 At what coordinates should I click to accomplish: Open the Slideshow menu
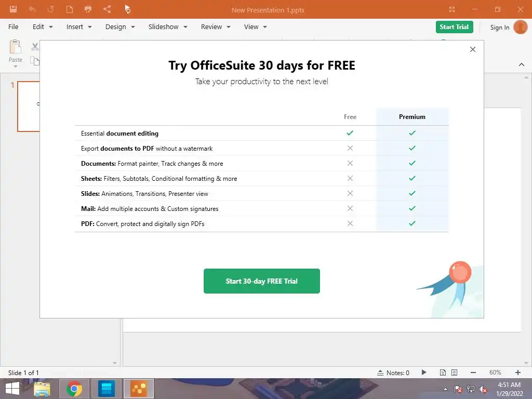(x=168, y=27)
